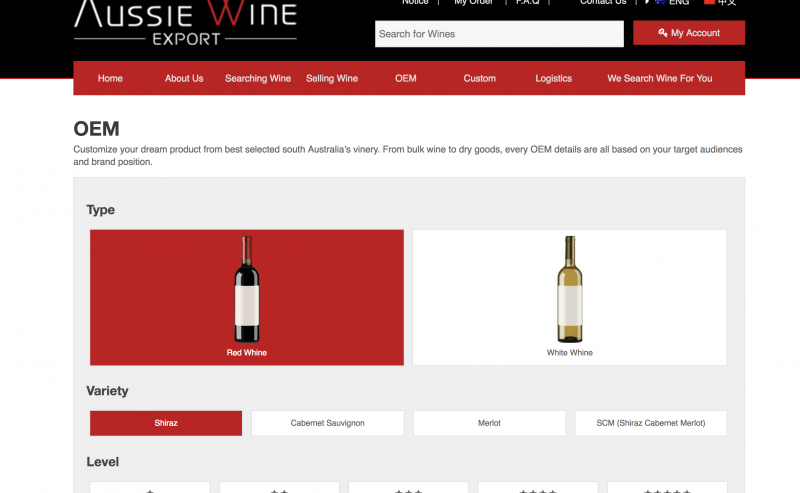The width and height of the screenshot is (800, 493).
Task: Select the red wine bottle image
Action: (247, 289)
